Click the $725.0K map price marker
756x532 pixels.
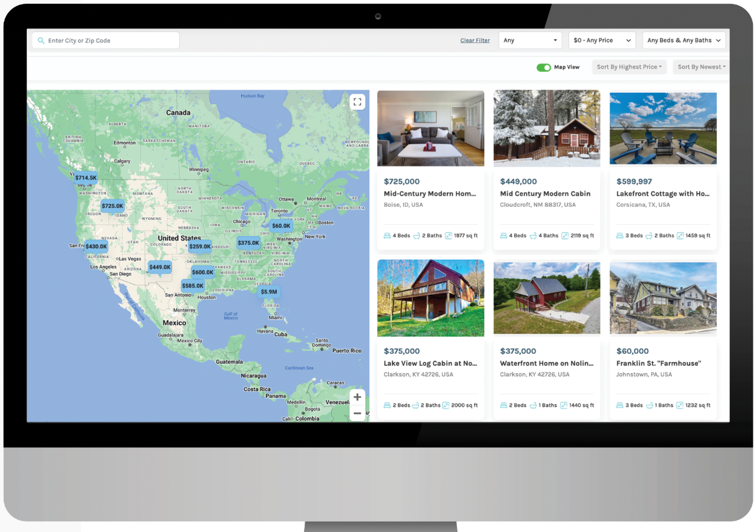pyautogui.click(x=113, y=206)
